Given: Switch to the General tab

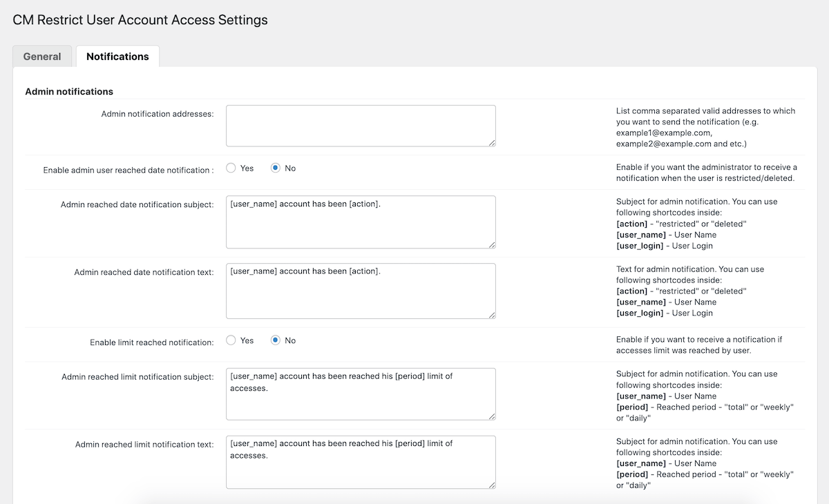Looking at the screenshot, I should 42,57.
